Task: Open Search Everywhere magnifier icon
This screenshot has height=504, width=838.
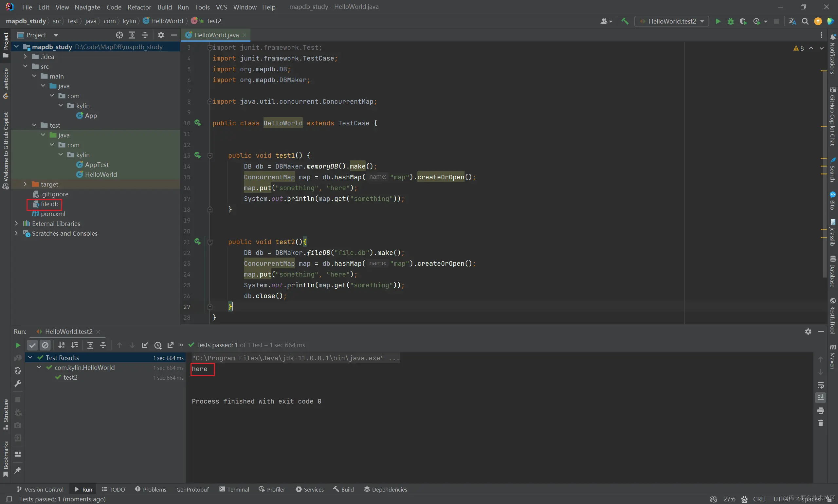Action: click(805, 21)
